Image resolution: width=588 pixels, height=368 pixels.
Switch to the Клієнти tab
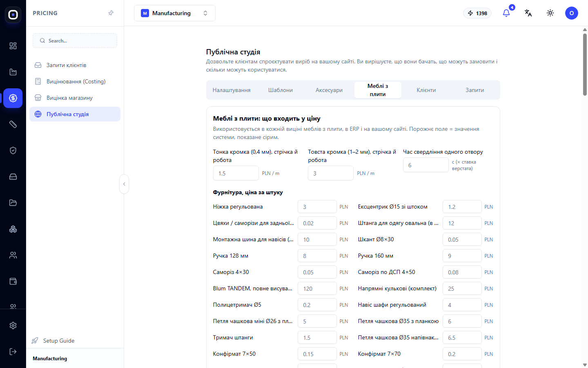(x=426, y=90)
